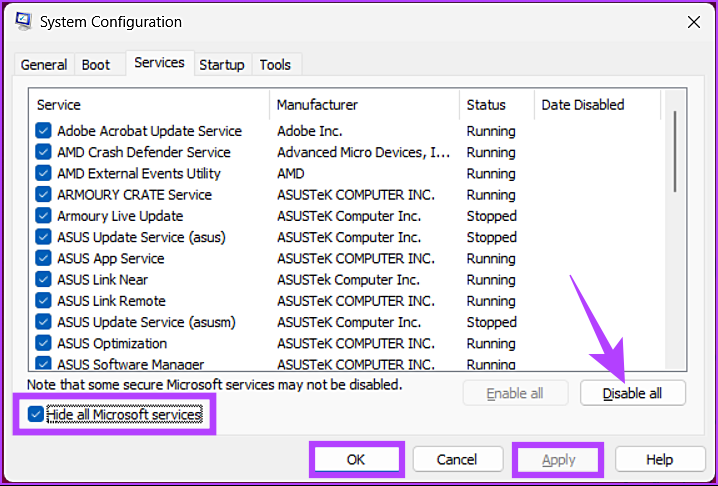Select the ASUS Software Manager row text

[131, 364]
